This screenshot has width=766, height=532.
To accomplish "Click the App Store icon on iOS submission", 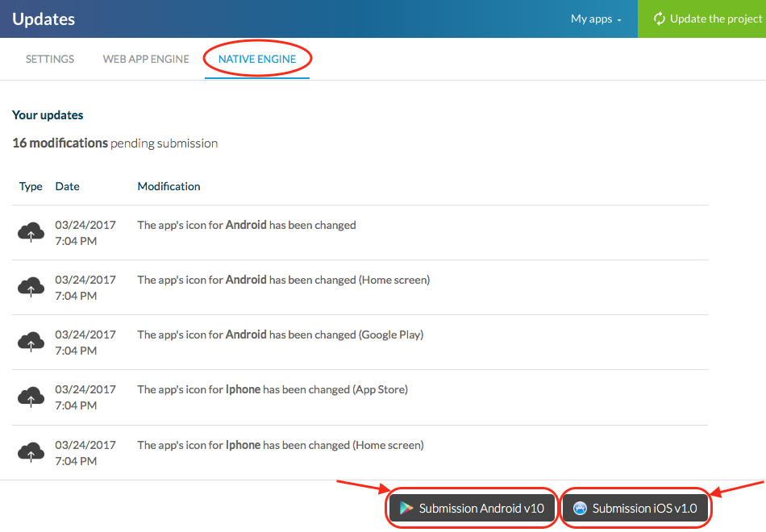I will click(580, 509).
